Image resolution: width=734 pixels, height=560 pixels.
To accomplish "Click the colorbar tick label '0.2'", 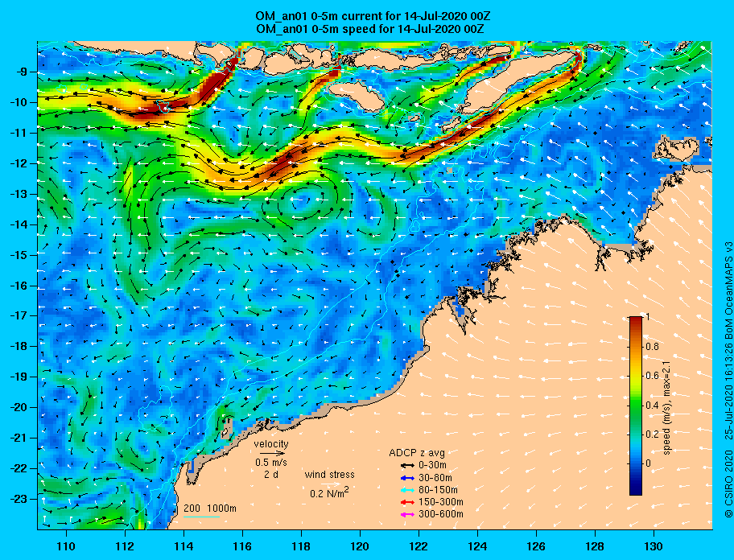I will coord(652,434).
